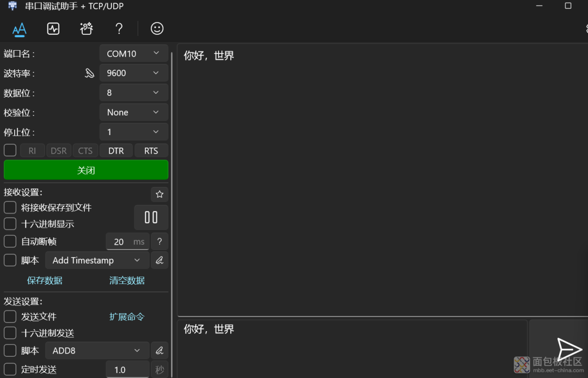Click the 清空数据 link
This screenshot has height=378, width=588.
(127, 281)
